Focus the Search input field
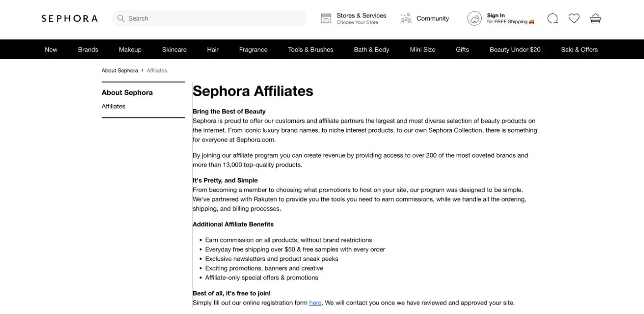This screenshot has width=644, height=314. (x=209, y=18)
